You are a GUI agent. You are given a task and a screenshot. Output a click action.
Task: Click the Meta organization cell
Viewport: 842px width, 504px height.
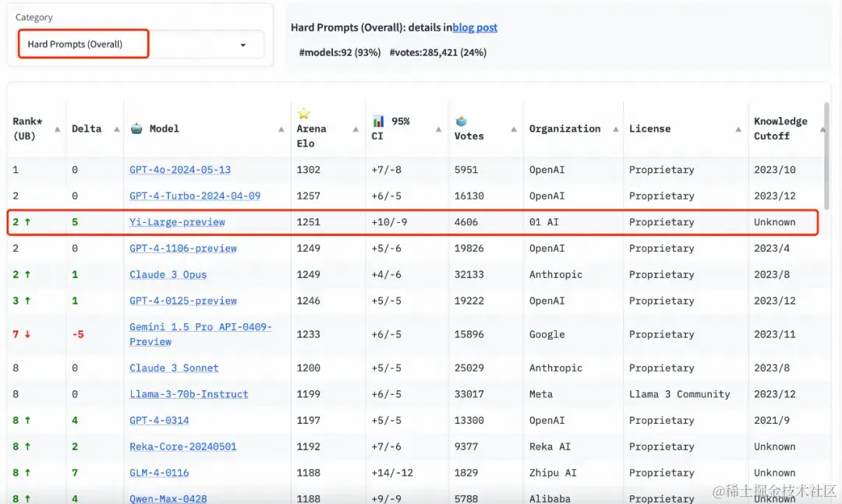541,394
